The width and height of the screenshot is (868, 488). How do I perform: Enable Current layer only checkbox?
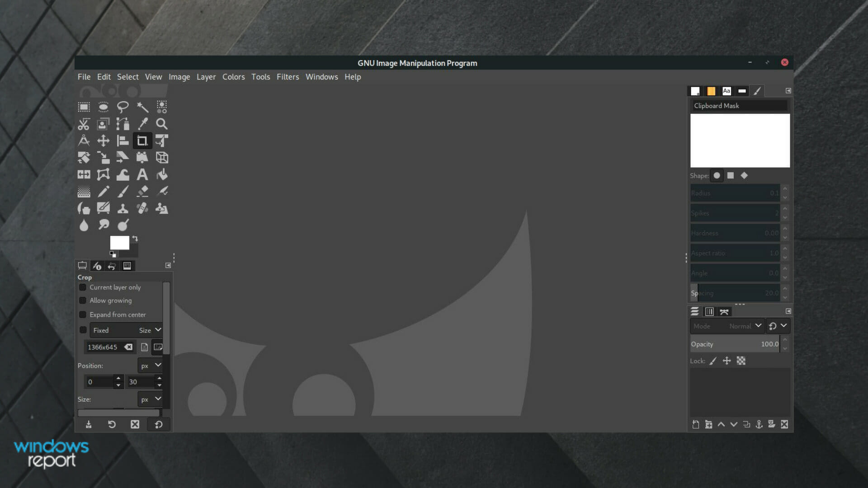(82, 287)
